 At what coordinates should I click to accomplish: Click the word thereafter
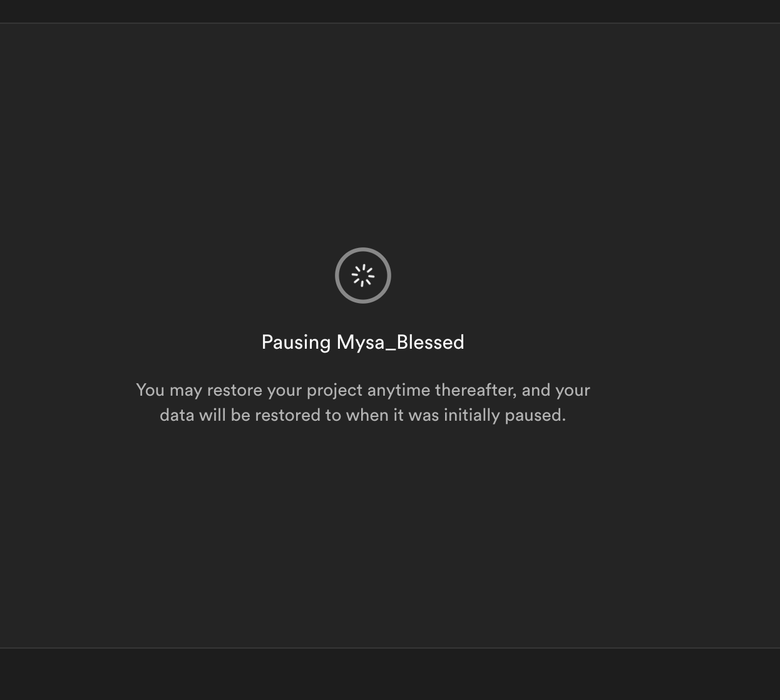click(x=476, y=390)
